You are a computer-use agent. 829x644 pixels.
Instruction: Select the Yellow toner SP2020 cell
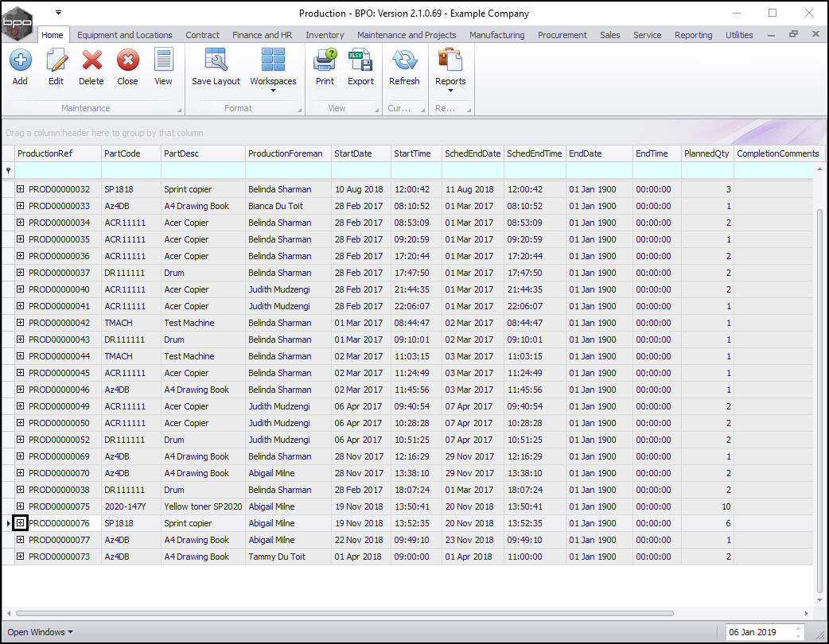tap(203, 506)
